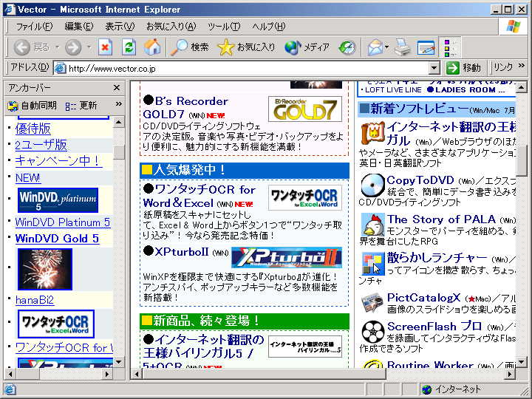Refresh the page with green arrows icon
Screen dimensions: 532x399
click(129, 47)
